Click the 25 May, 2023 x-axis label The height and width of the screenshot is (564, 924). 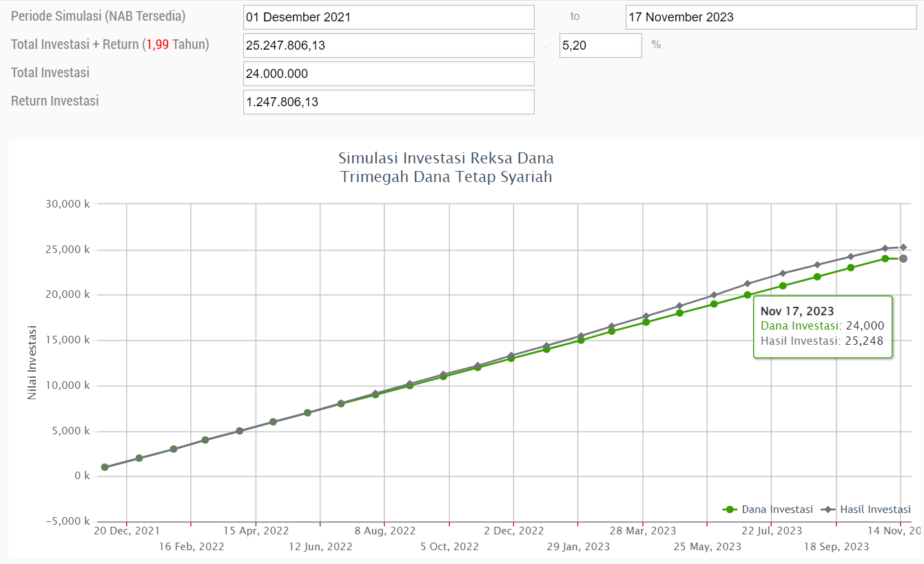coord(708,547)
